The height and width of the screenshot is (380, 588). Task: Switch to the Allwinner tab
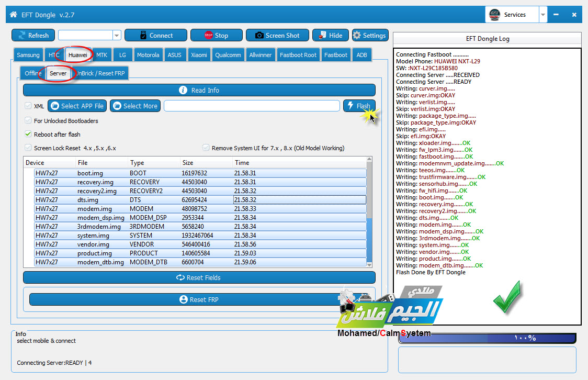click(260, 55)
